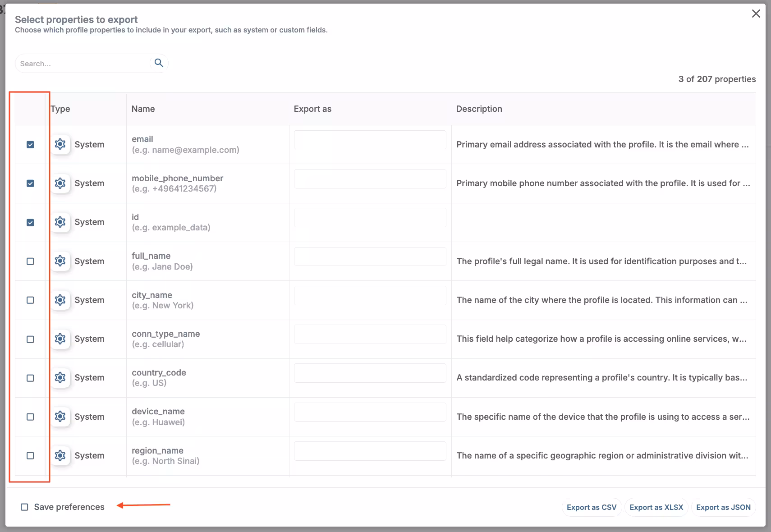Open the gear settings for country_code
The height and width of the screenshot is (532, 771).
(x=60, y=378)
